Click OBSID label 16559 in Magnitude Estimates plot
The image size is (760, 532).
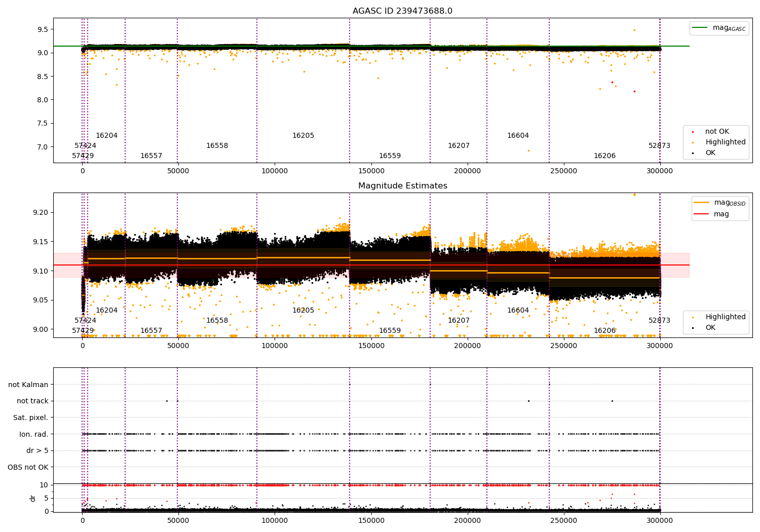click(x=390, y=331)
